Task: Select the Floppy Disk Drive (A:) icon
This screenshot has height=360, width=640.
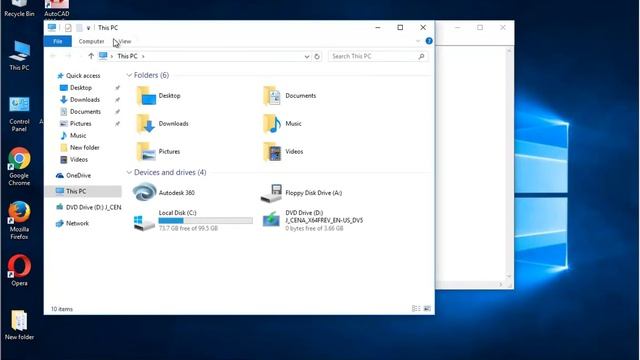Action: tap(271, 193)
